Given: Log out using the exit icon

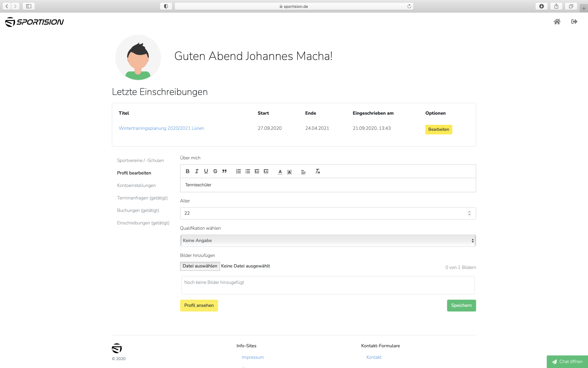Looking at the screenshot, I should point(574,22).
